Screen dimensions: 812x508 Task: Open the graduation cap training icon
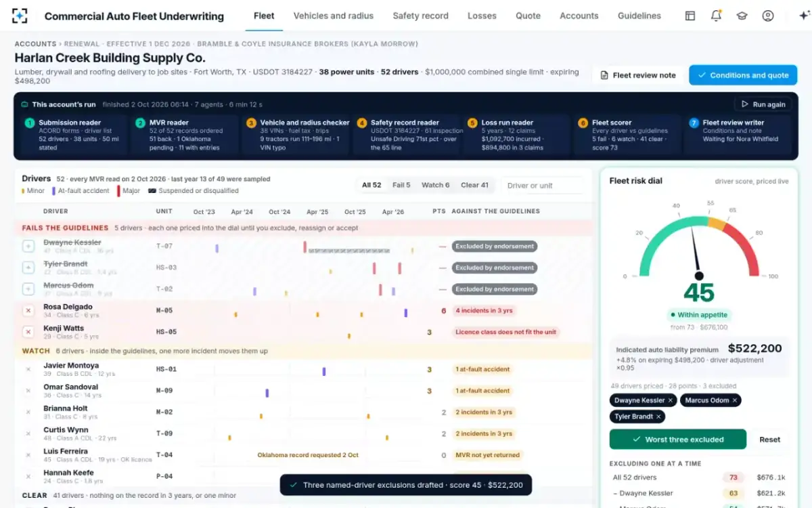(x=742, y=16)
